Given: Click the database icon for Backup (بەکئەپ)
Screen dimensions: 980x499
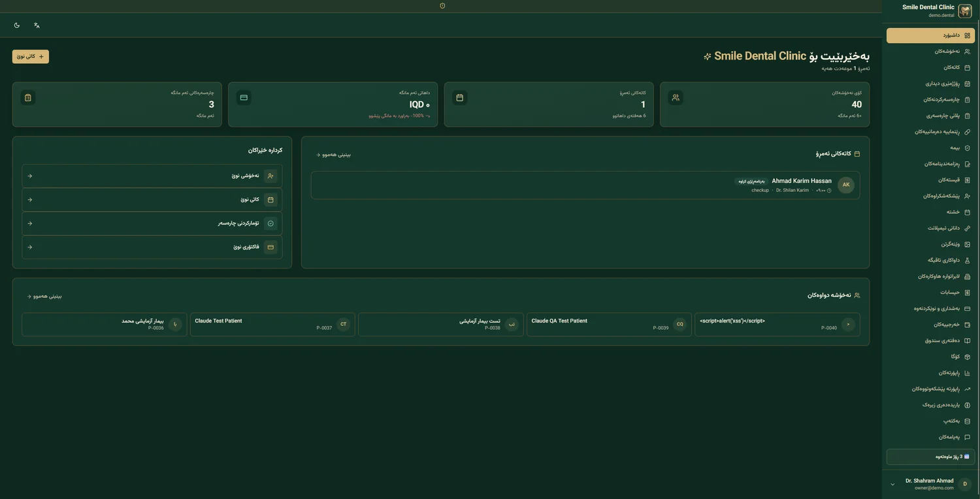Looking at the screenshot, I should 968,421.
